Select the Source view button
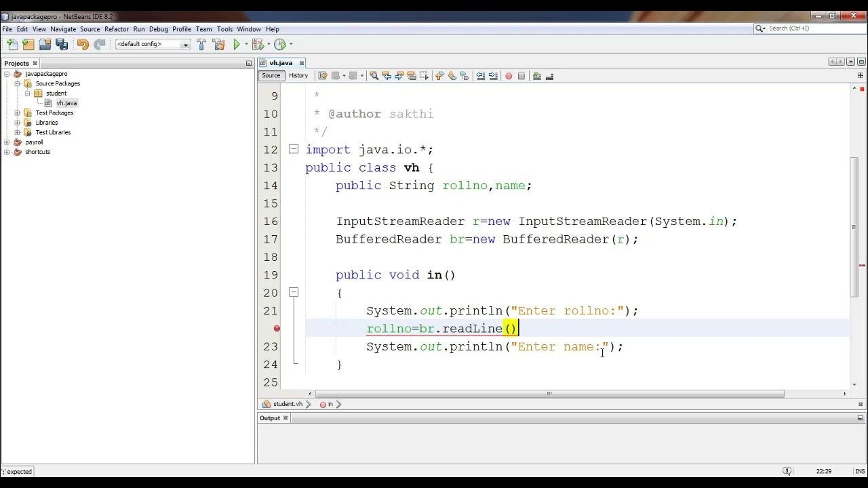The width and height of the screenshot is (868, 488). pos(271,76)
